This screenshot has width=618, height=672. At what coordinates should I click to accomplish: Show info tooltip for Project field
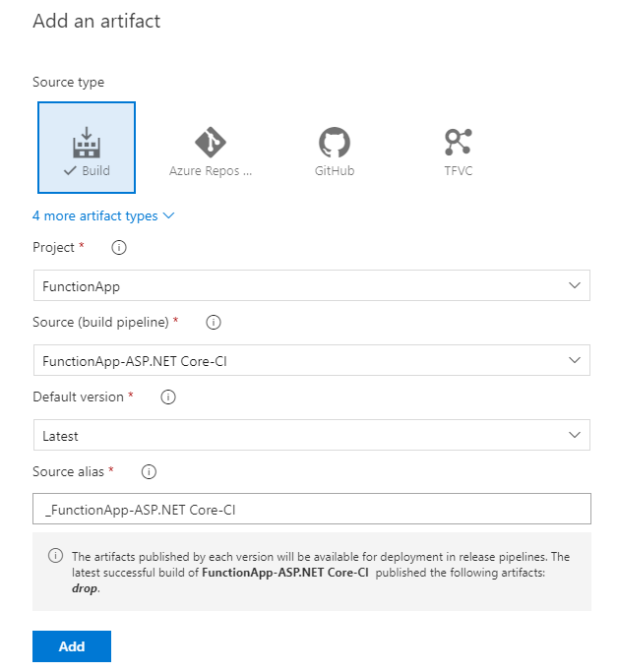[119, 247]
